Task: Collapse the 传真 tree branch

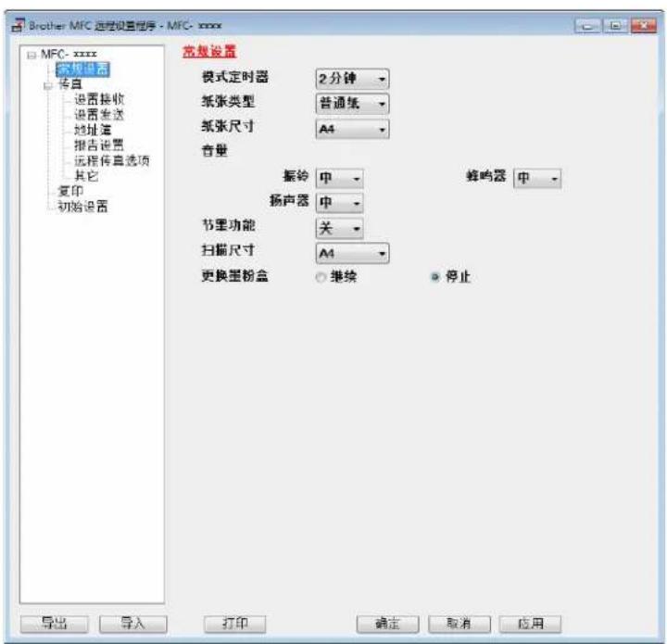Action: (x=47, y=85)
